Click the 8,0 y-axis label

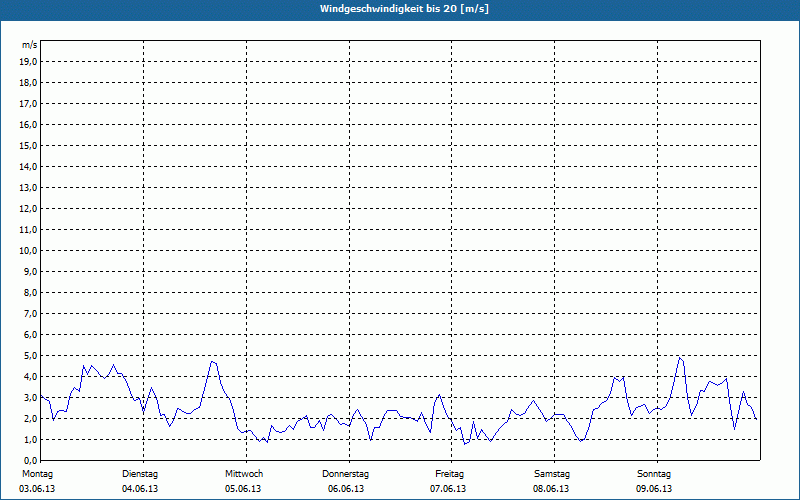tap(31, 293)
